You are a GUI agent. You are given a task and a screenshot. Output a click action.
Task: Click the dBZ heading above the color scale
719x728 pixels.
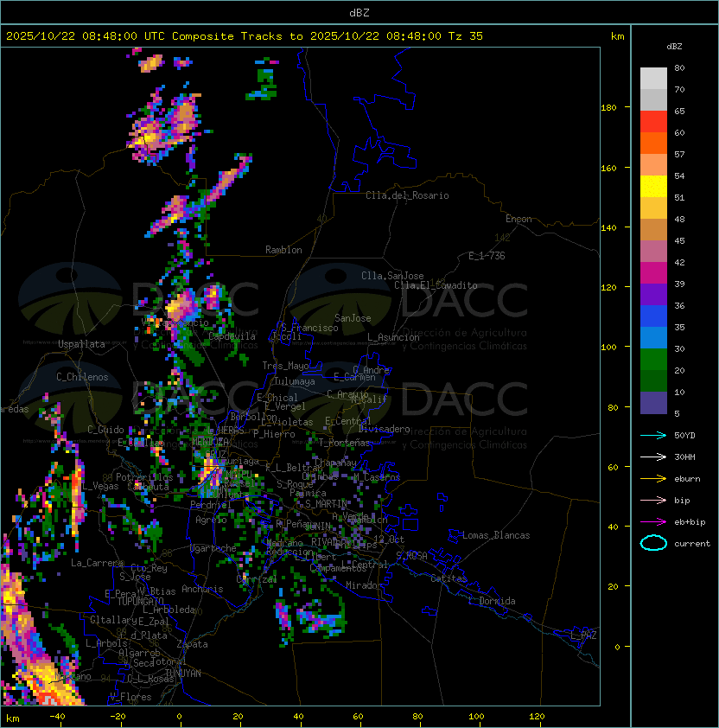pyautogui.click(x=674, y=47)
